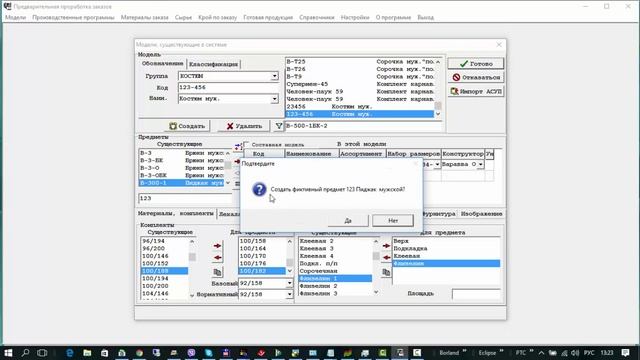Viewport: 640px width, 360px height.
Task: Open File Explorer from taskbar
Action: (x=87, y=353)
